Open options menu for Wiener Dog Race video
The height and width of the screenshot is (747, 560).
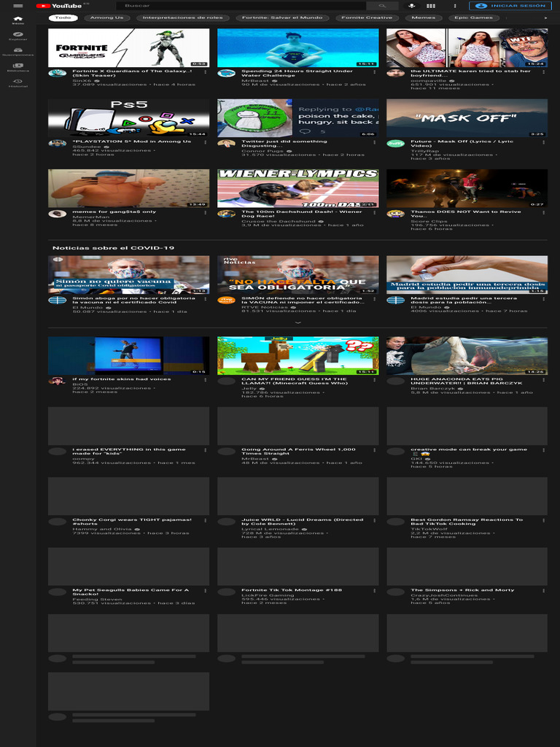click(x=374, y=212)
